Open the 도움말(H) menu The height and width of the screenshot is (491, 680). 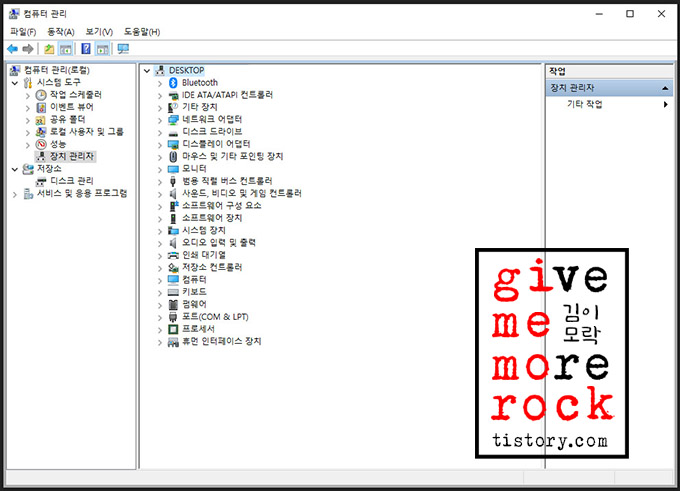pos(142,32)
